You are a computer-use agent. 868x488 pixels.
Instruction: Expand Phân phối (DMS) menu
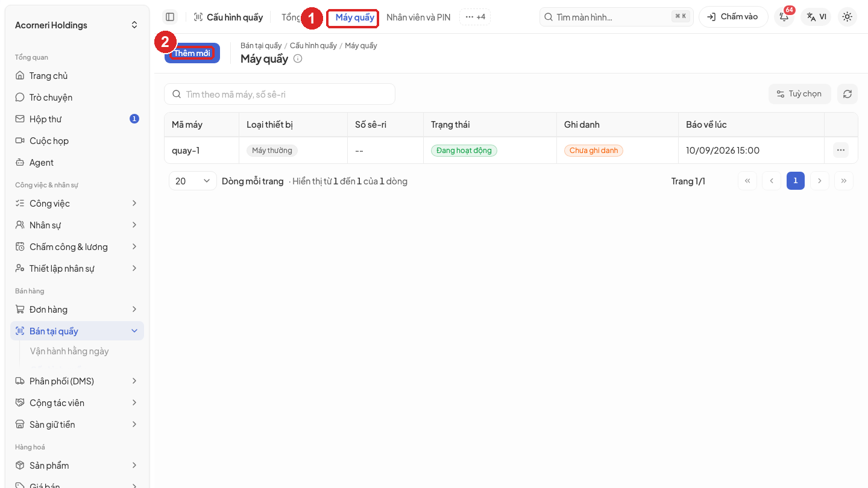pyautogui.click(x=77, y=381)
